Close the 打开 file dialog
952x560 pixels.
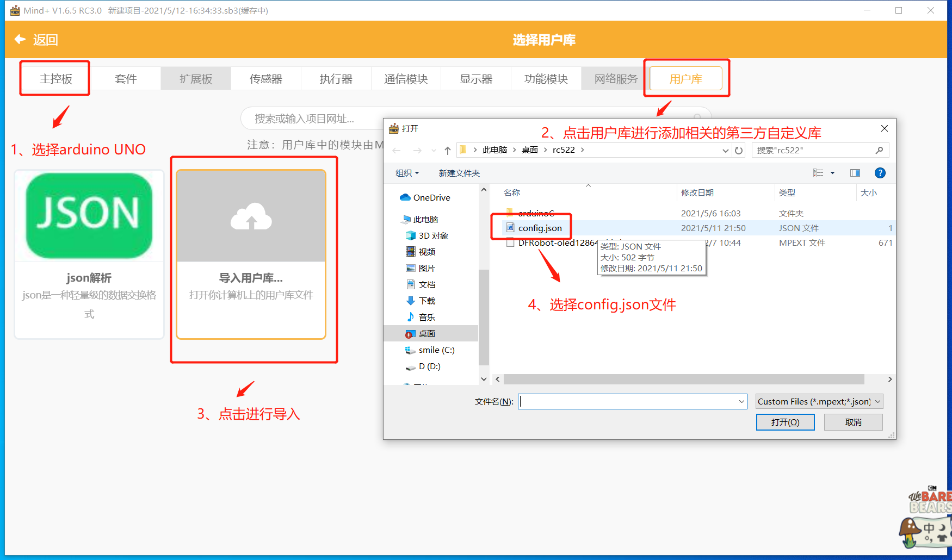pyautogui.click(x=885, y=128)
